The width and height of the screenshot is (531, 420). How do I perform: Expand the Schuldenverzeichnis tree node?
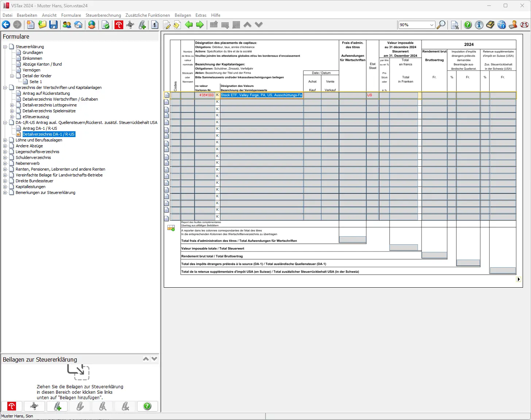(x=5, y=157)
